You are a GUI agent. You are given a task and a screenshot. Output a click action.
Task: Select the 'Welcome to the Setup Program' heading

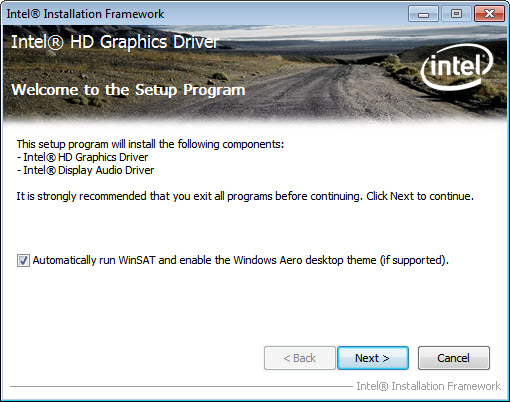tap(128, 90)
